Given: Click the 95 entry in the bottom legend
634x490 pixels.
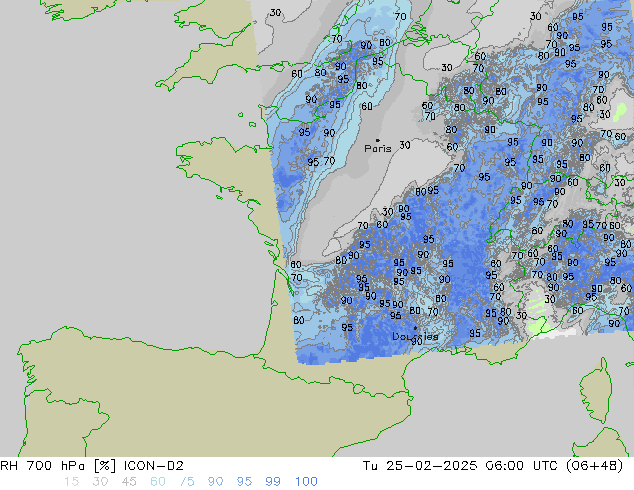Looking at the screenshot, I should 244,482.
